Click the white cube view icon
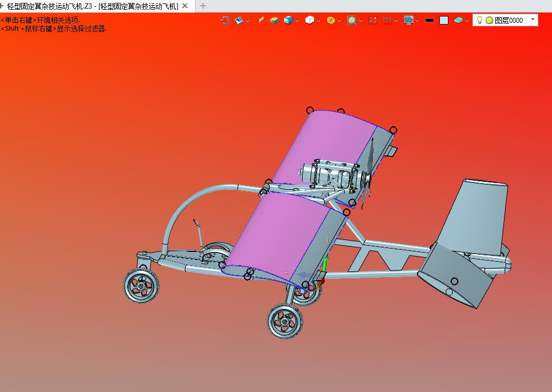The width and height of the screenshot is (552, 392). pyautogui.click(x=309, y=20)
